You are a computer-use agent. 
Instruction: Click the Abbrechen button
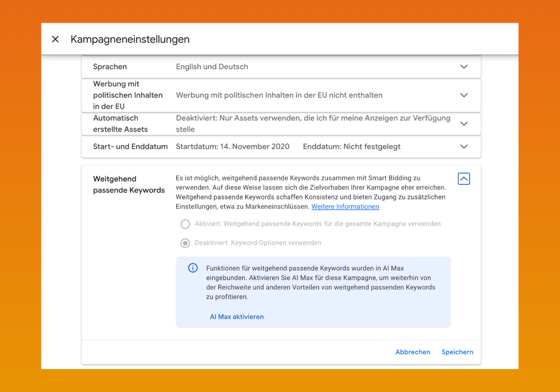(413, 352)
